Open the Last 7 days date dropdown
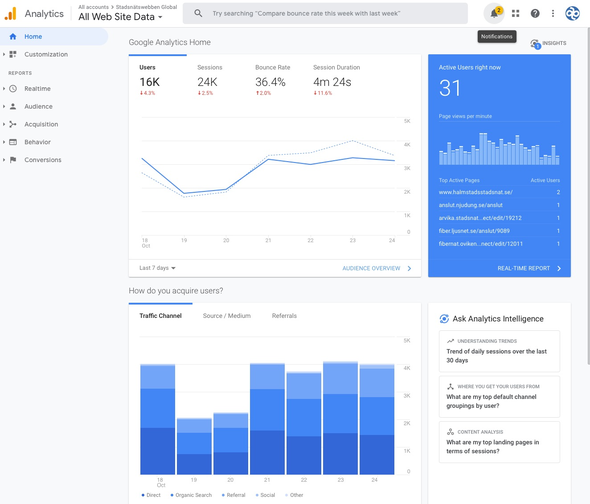 (157, 268)
